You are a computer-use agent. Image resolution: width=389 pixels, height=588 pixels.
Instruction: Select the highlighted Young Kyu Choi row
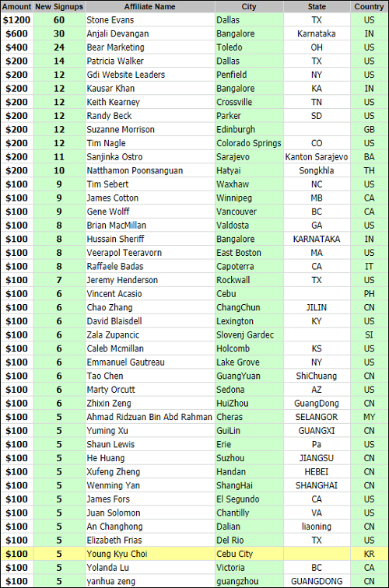194,554
